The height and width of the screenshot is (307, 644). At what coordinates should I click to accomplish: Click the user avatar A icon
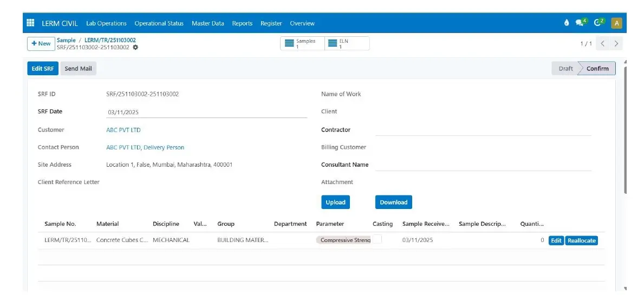pyautogui.click(x=616, y=23)
